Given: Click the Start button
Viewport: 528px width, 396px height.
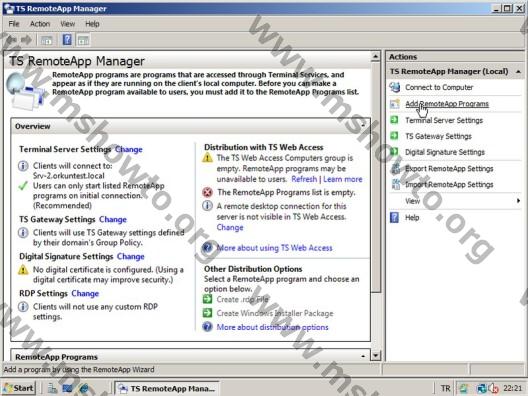Looking at the screenshot, I should coord(19,388).
